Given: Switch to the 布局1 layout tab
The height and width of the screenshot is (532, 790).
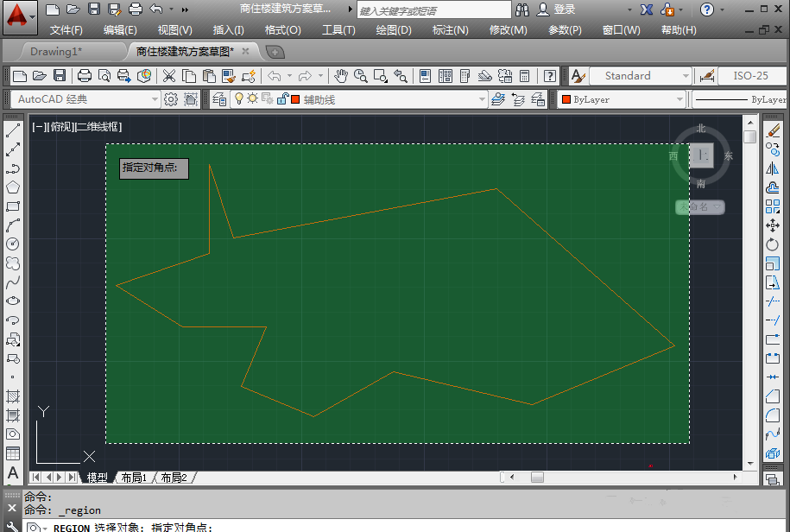Looking at the screenshot, I should tap(133, 478).
